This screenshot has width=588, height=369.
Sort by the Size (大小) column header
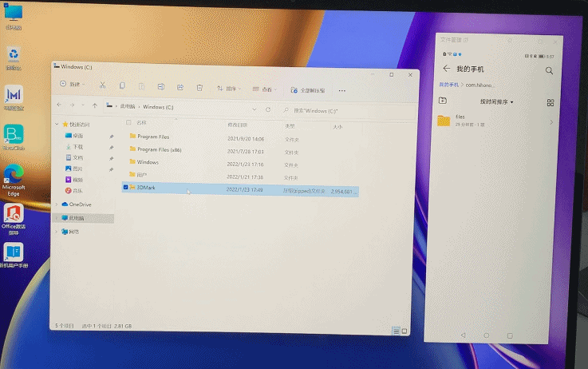(x=337, y=127)
